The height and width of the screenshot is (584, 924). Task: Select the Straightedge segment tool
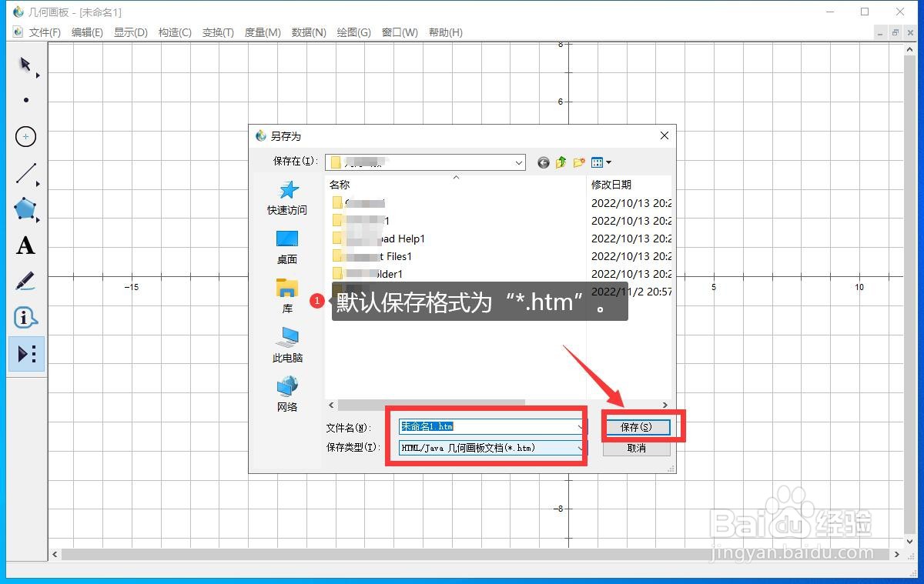tap(25, 172)
